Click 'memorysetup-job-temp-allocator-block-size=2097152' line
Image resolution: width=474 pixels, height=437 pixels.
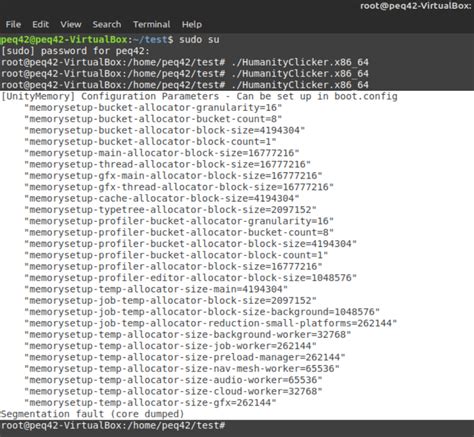tap(170, 300)
